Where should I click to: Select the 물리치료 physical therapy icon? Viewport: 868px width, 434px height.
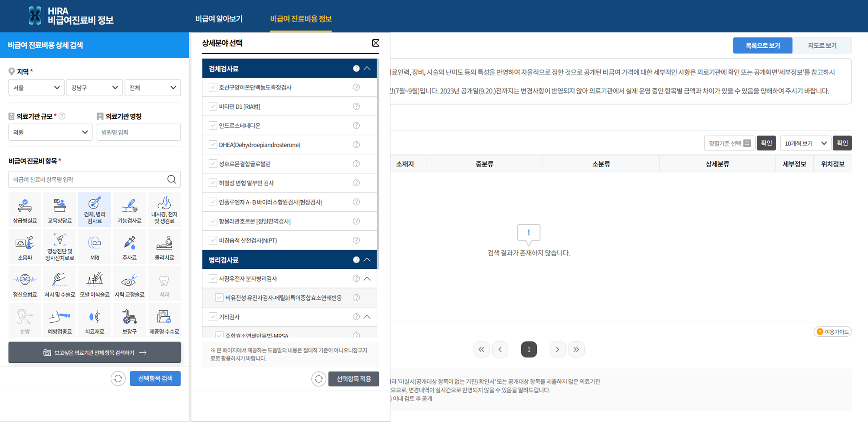tap(164, 246)
